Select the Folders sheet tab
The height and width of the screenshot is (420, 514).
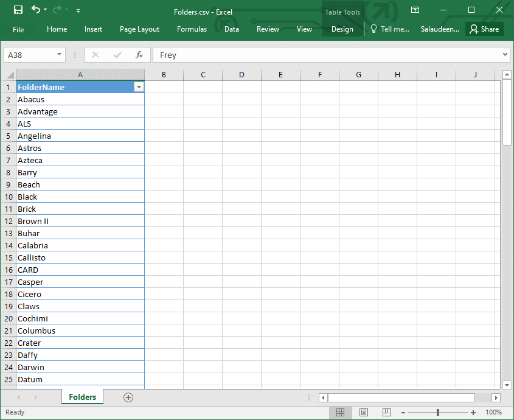coord(82,397)
